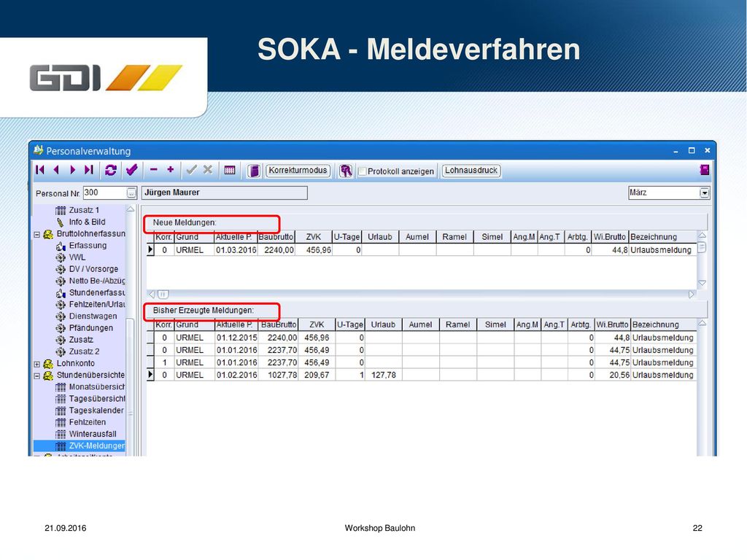Click scroll down arrow of Neue Meldungen grid

click(x=703, y=283)
